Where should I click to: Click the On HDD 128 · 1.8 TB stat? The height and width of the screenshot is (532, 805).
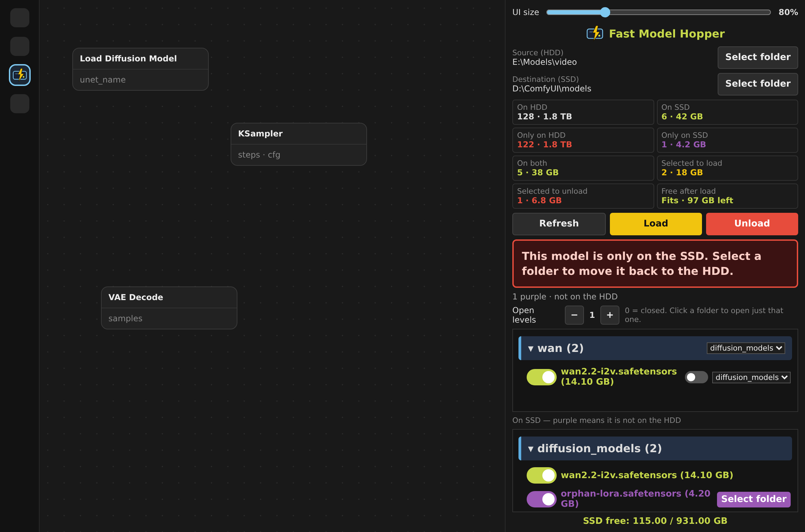coord(583,112)
